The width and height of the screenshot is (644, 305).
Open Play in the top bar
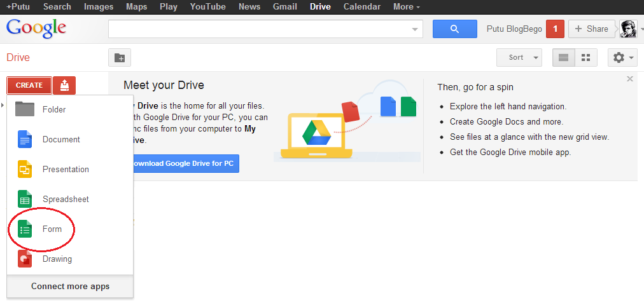pos(169,6)
